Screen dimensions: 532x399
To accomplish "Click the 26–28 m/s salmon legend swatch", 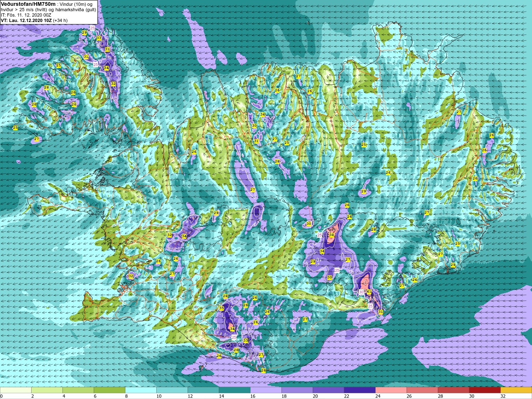I will (422, 390).
